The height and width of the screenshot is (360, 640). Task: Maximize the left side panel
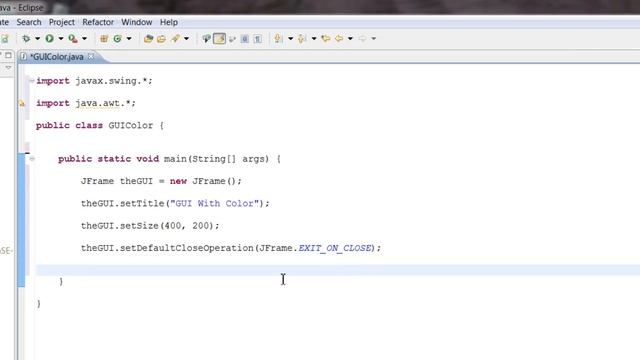click(x=8, y=55)
